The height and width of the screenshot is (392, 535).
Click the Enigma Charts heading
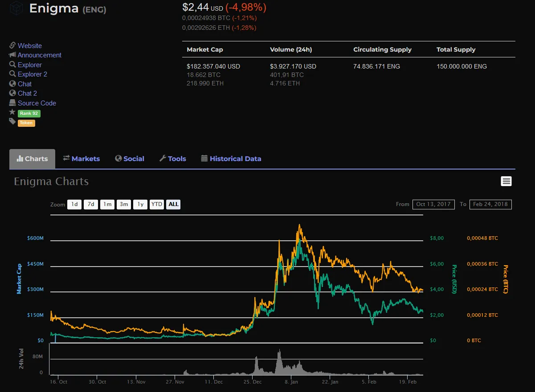[51, 182]
